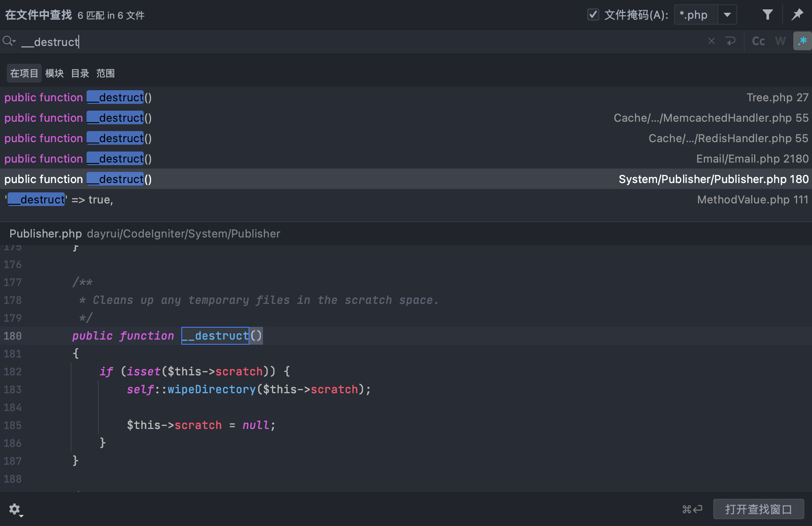
Task: Click the isset keyword on line 182
Action: pyautogui.click(x=144, y=372)
